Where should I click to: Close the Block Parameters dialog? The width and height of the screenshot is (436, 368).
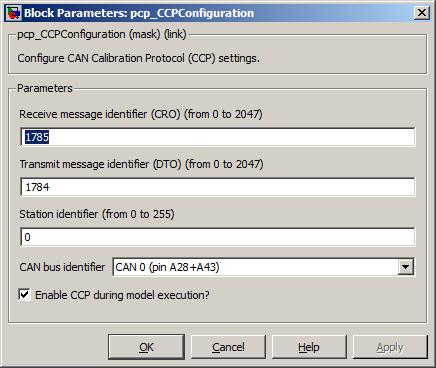(x=422, y=13)
